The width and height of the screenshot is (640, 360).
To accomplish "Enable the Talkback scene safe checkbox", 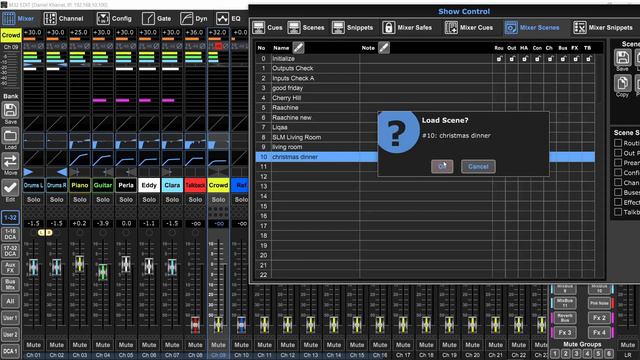I will 618,212.
